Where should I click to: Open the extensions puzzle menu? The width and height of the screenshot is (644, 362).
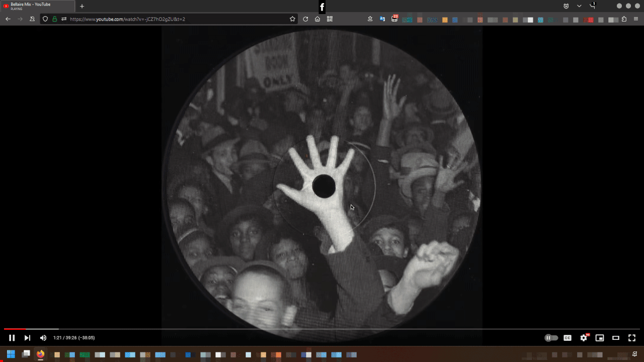click(624, 19)
